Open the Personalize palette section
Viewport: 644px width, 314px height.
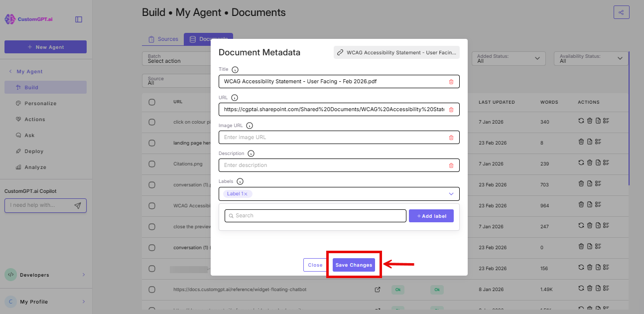pos(18,103)
